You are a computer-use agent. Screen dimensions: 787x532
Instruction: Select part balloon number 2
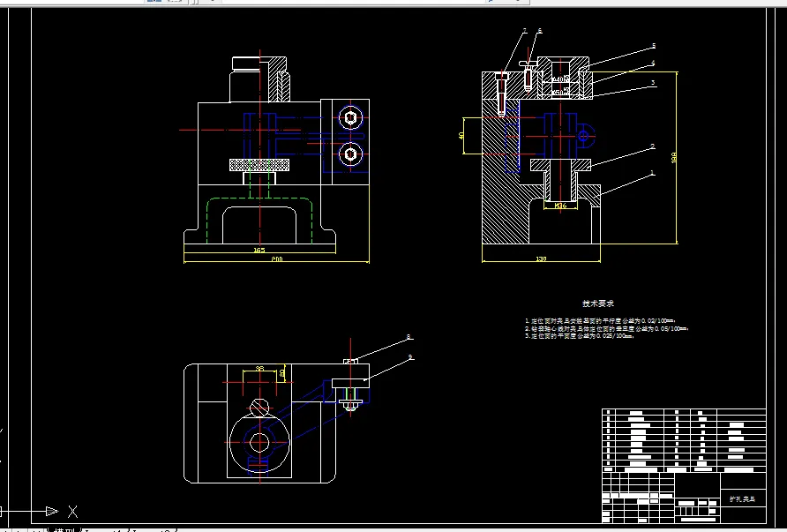coord(653,147)
